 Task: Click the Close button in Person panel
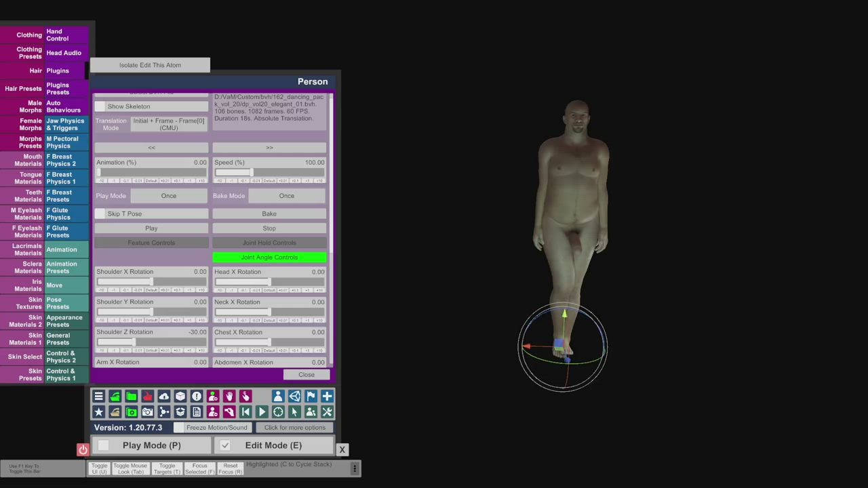307,374
